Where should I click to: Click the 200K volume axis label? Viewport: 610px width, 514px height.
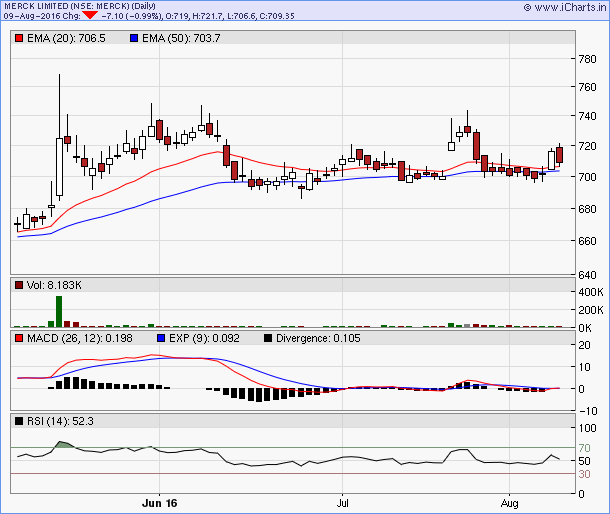(591, 310)
